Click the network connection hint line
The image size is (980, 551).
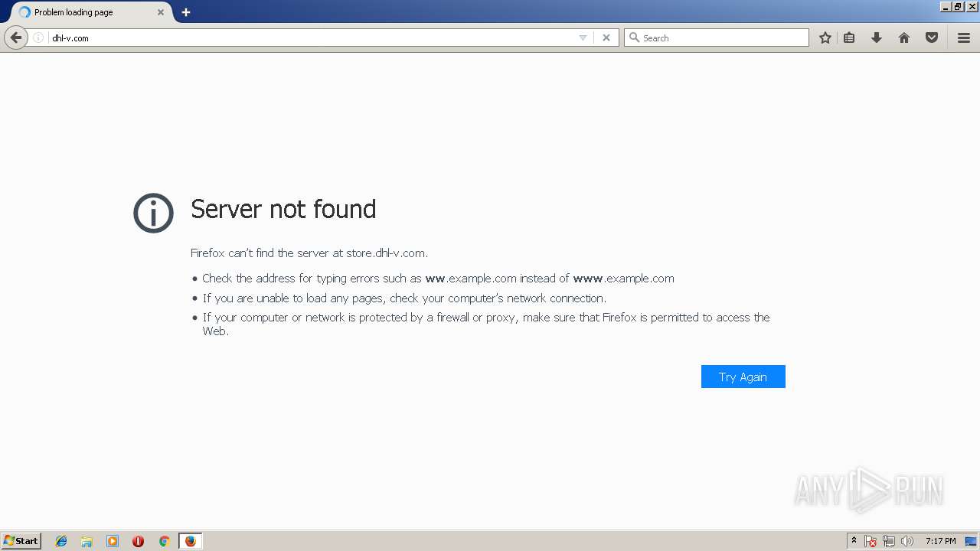coord(404,298)
